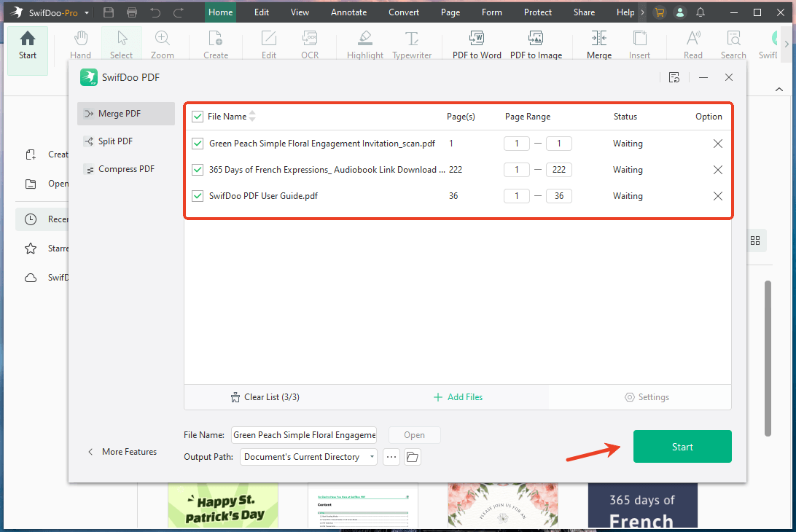Go back to More Features

122,452
